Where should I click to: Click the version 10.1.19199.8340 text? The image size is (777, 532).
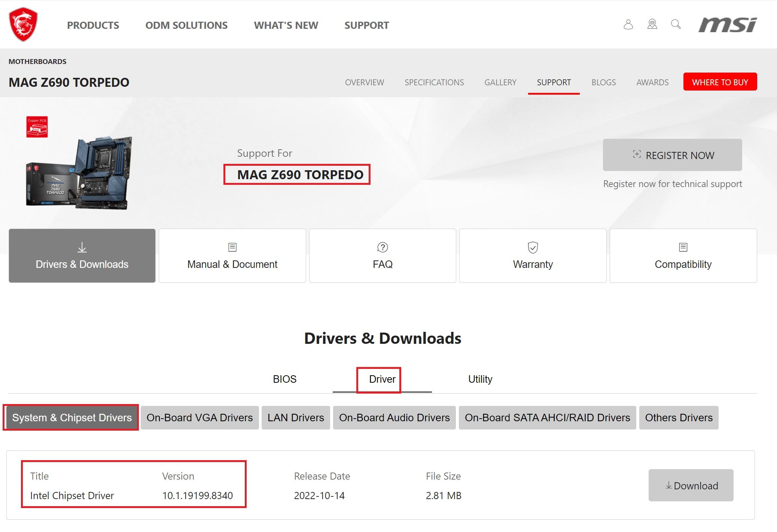[198, 496]
